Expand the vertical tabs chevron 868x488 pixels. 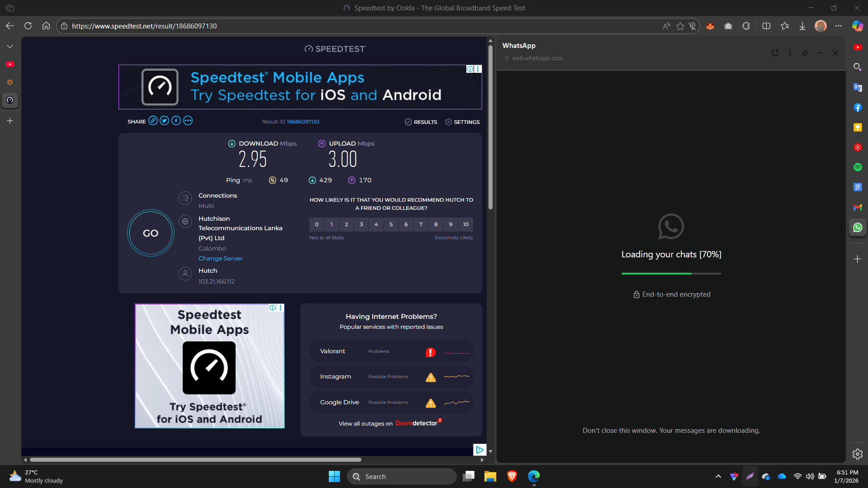(x=10, y=47)
